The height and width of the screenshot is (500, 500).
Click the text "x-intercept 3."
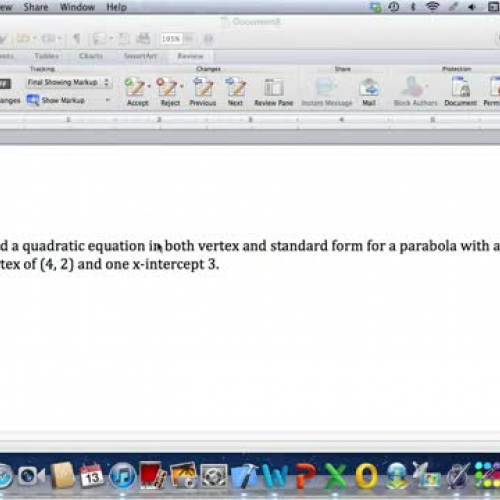pyautogui.click(x=176, y=265)
